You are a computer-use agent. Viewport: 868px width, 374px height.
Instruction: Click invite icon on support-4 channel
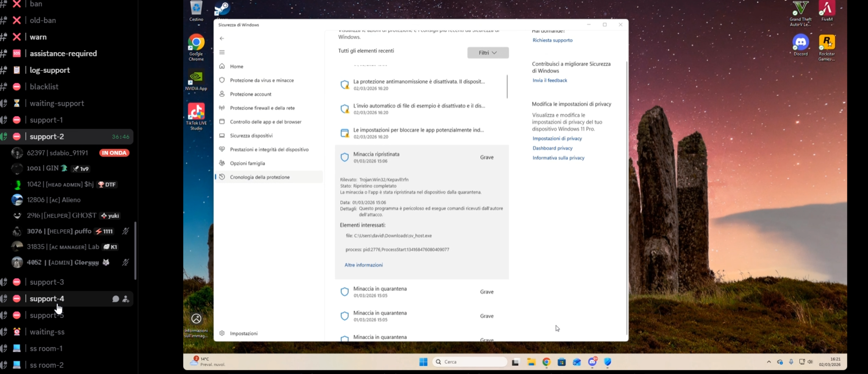(126, 299)
